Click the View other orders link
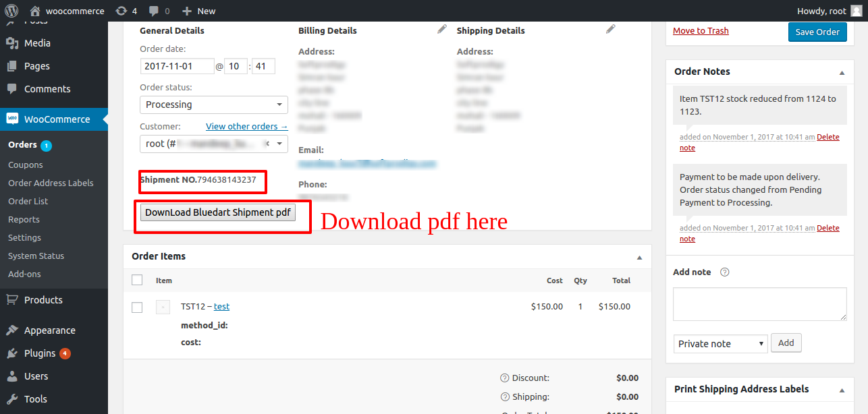Screen dimensions: 868x414 tap(247, 126)
